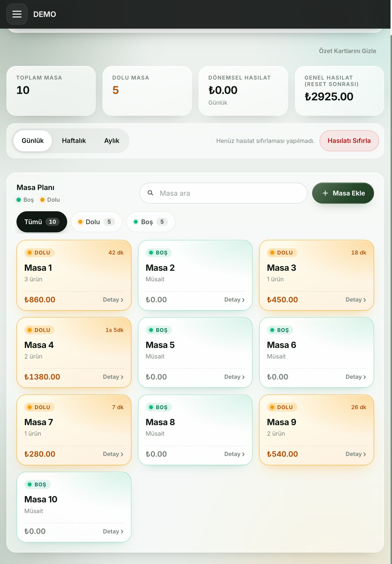392x564 pixels.
Task: Filter tables by Dolu
Action: [97, 222]
